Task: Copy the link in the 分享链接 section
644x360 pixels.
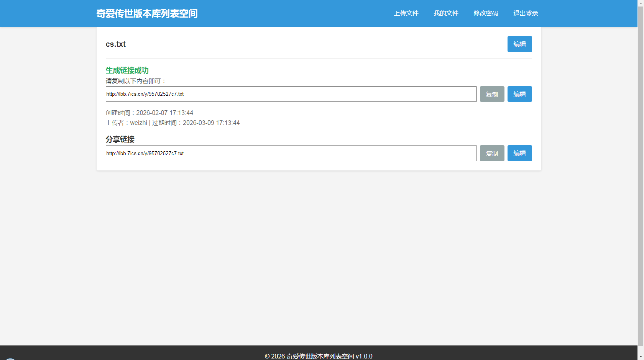Action: (492, 153)
